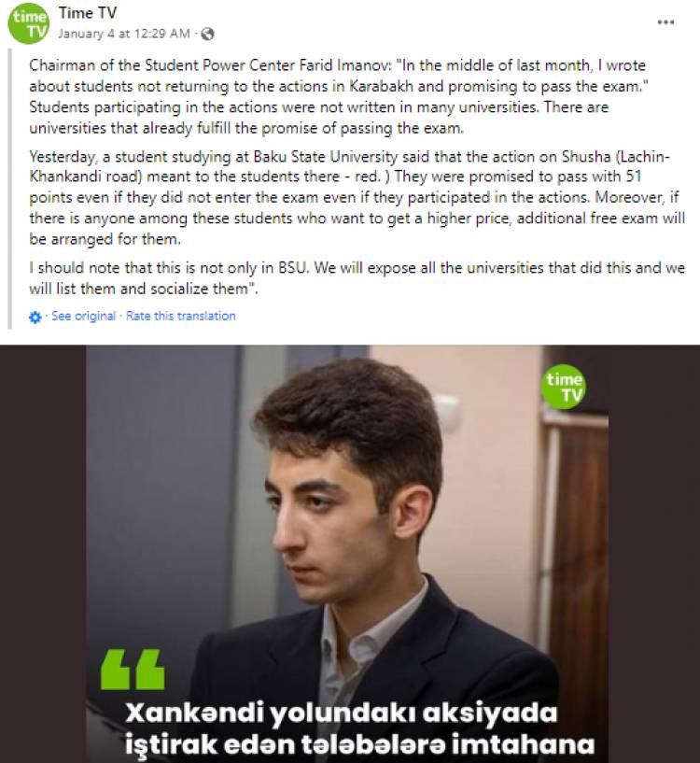Click the green quotation mark graphic
The width and height of the screenshot is (700, 763).
coord(133,669)
